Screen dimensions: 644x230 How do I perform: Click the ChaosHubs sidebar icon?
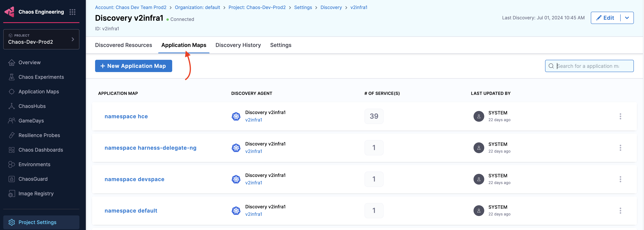(11, 106)
